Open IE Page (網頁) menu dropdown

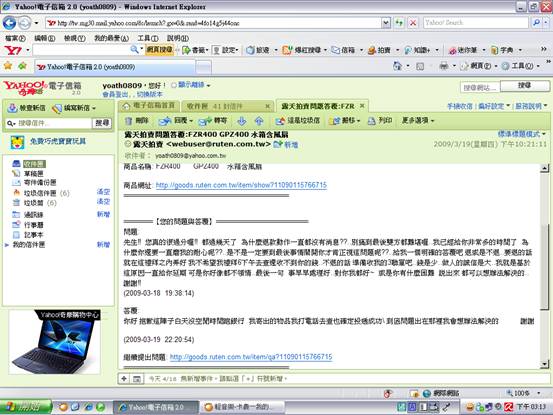coord(496,66)
